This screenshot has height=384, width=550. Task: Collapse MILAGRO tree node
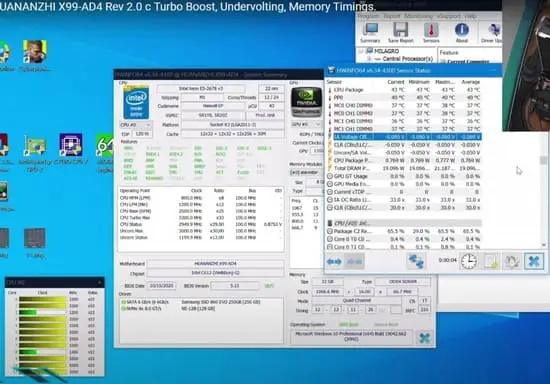point(361,51)
